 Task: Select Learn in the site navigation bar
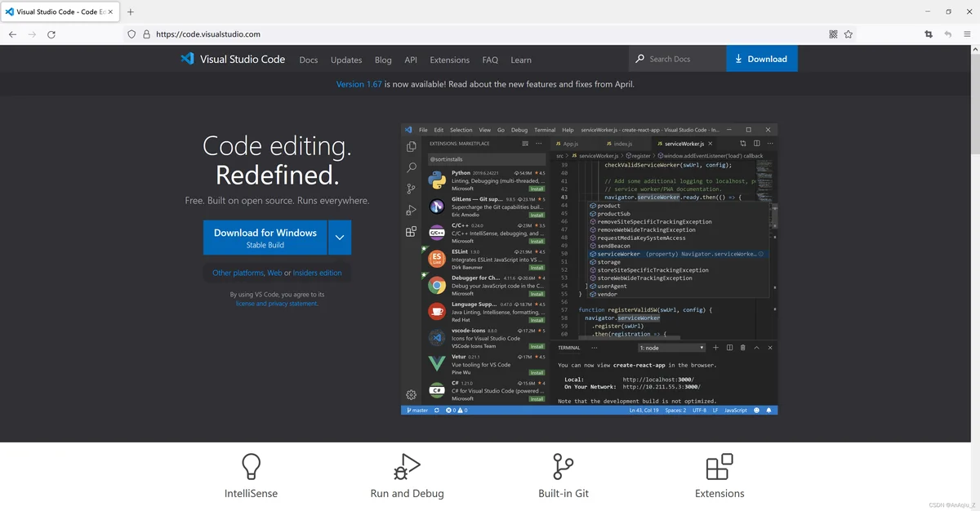pyautogui.click(x=521, y=60)
